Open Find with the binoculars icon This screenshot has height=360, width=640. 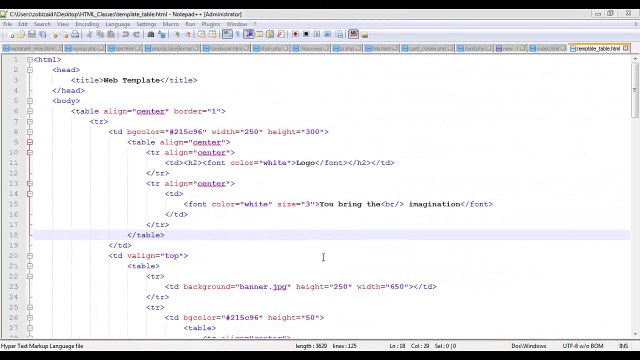pos(151,35)
